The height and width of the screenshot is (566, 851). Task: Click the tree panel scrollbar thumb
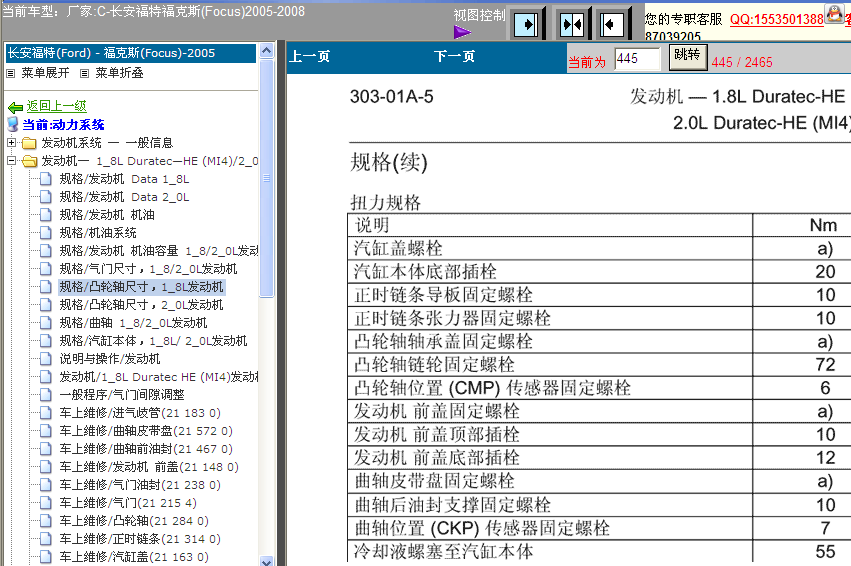pyautogui.click(x=266, y=178)
